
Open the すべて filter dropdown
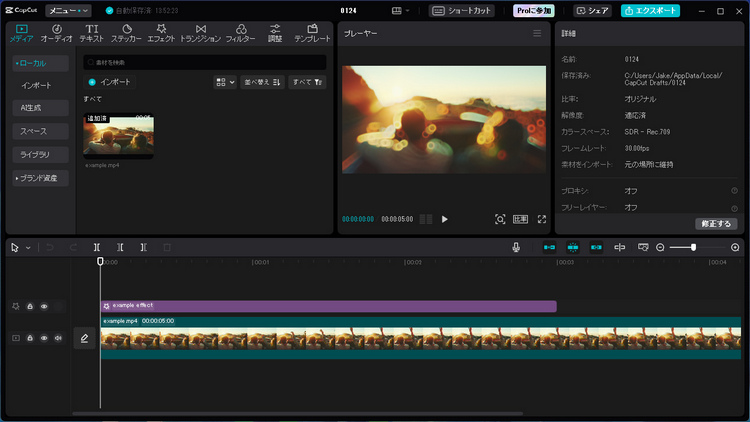pos(307,82)
